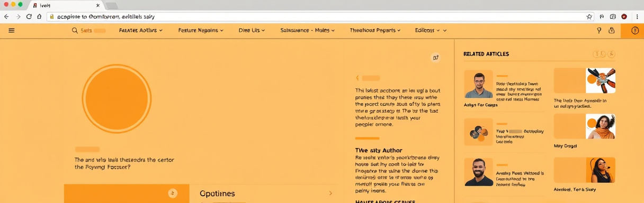Reload the page with the refresh icon

29,16
